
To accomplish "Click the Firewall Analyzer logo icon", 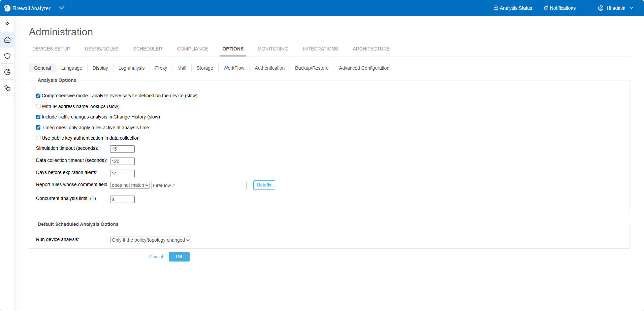I will pos(7,8).
